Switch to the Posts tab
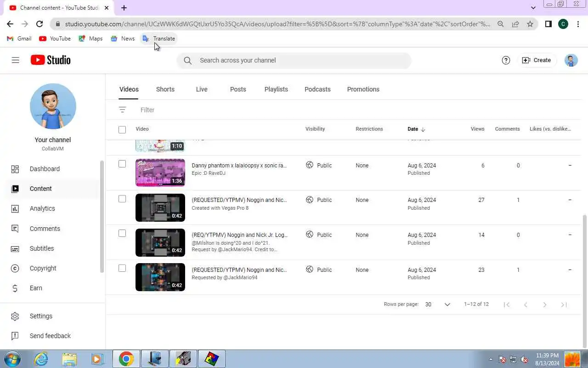 coord(238,89)
